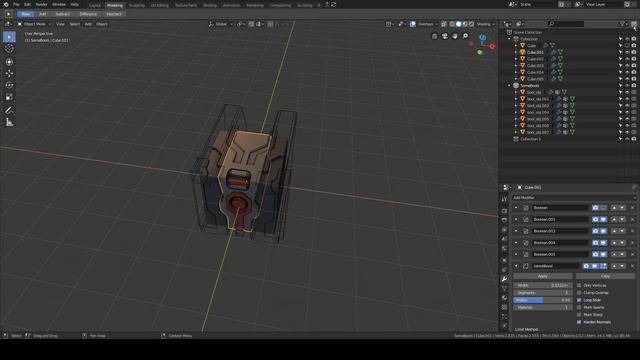Toggle selectable arrow for Cube.004
This screenshot has width=640, height=360.
click(621, 72)
